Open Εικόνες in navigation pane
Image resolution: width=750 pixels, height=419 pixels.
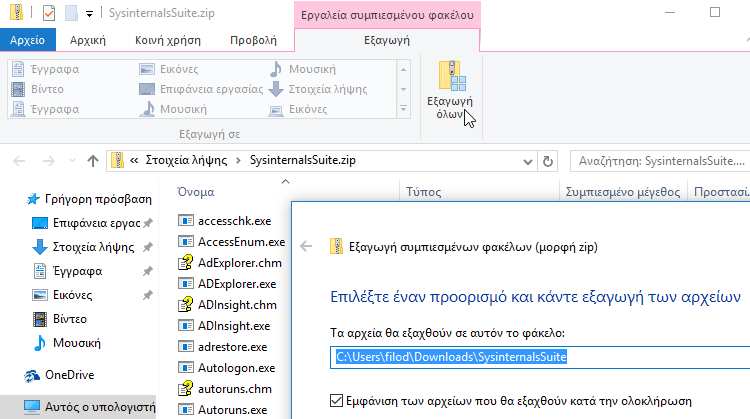tap(63, 295)
